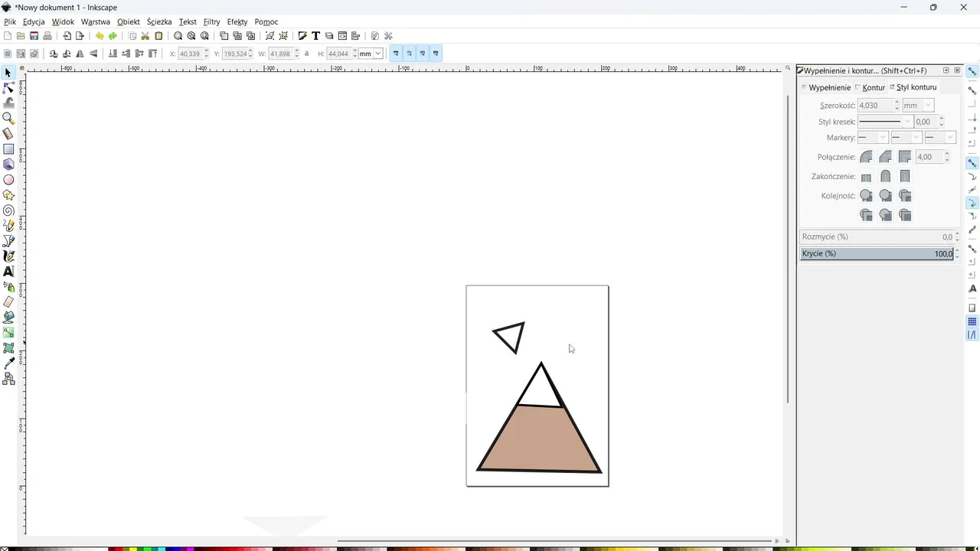Viewport: 980px width, 551px height.
Task: Close the Wypełnienie i kontur panel
Action: point(957,70)
